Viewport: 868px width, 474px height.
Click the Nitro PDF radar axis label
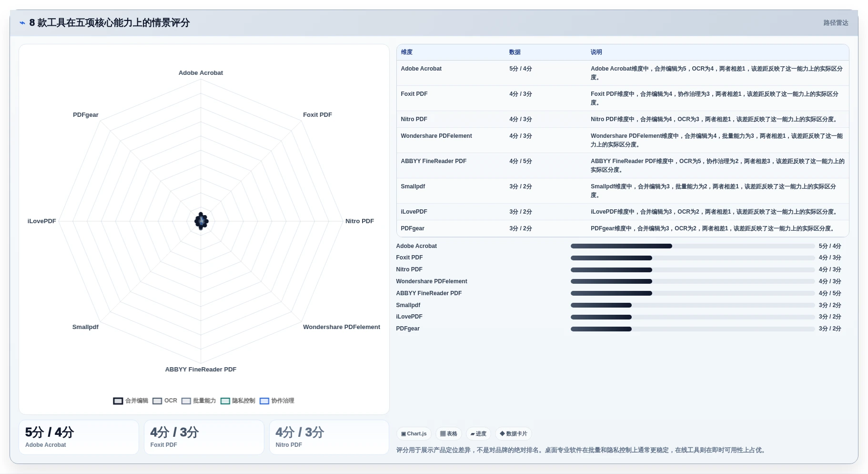pyautogui.click(x=360, y=221)
